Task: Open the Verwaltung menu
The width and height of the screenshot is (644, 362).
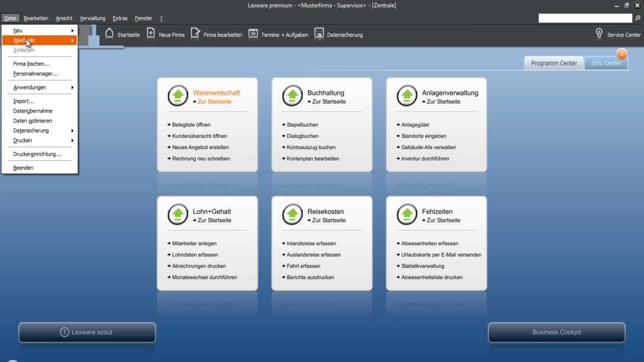Action: point(93,18)
